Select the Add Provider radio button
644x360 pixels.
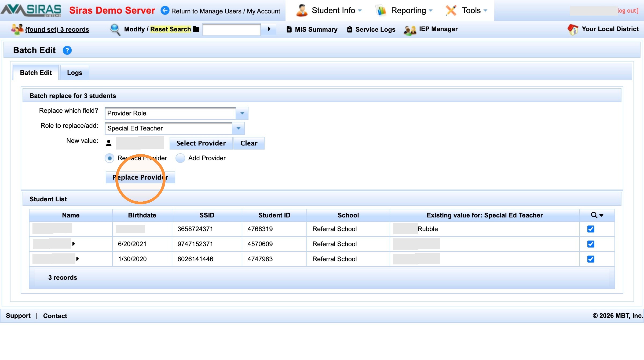tap(180, 158)
